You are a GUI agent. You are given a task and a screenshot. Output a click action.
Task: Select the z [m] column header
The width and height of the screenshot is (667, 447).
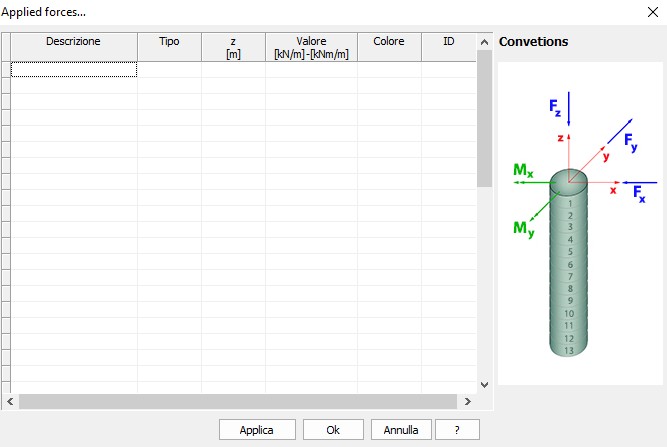[x=233, y=47]
